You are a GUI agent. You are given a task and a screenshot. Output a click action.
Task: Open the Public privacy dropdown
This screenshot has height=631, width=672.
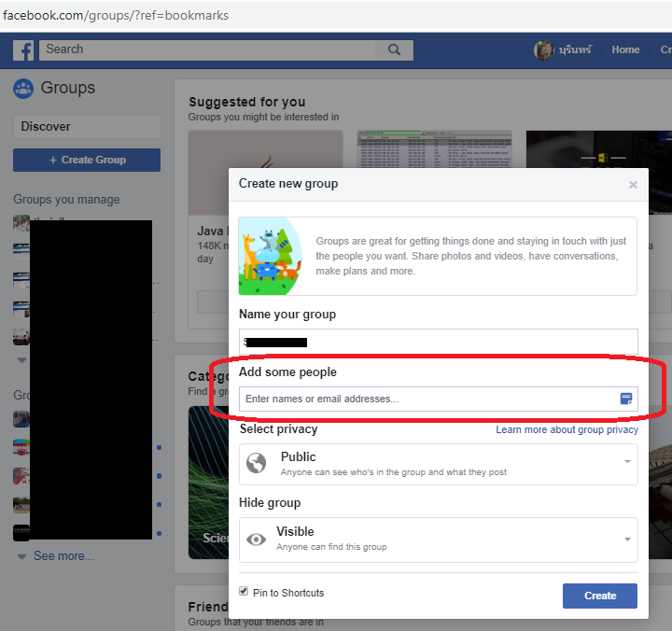click(x=439, y=464)
